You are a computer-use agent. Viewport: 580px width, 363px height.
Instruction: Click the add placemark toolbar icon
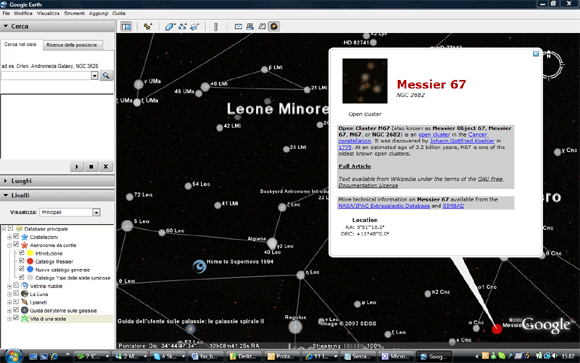point(148,27)
